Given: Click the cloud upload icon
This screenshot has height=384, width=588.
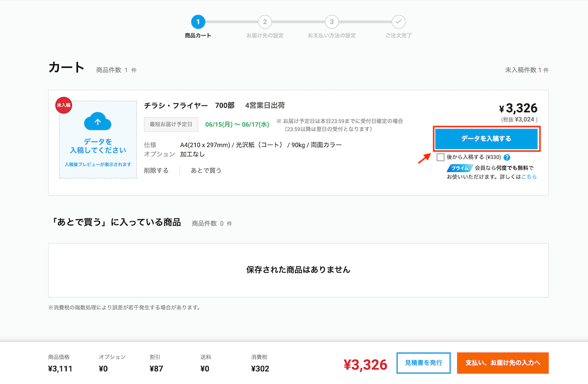Looking at the screenshot, I should point(98,121).
